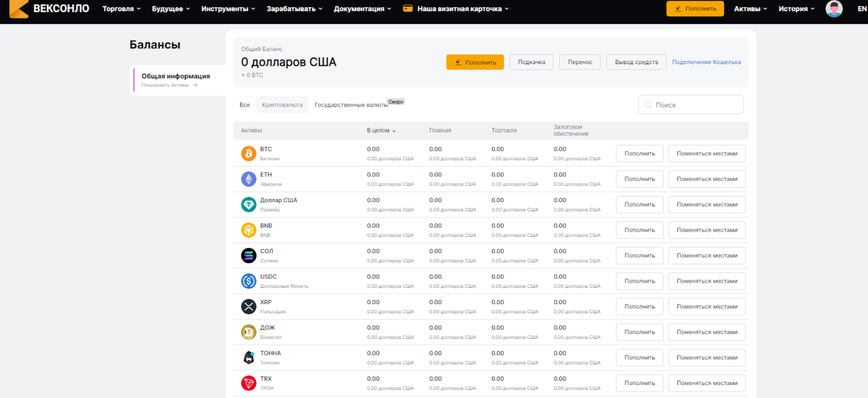Click Поменяться местами in BNB row

[707, 230]
